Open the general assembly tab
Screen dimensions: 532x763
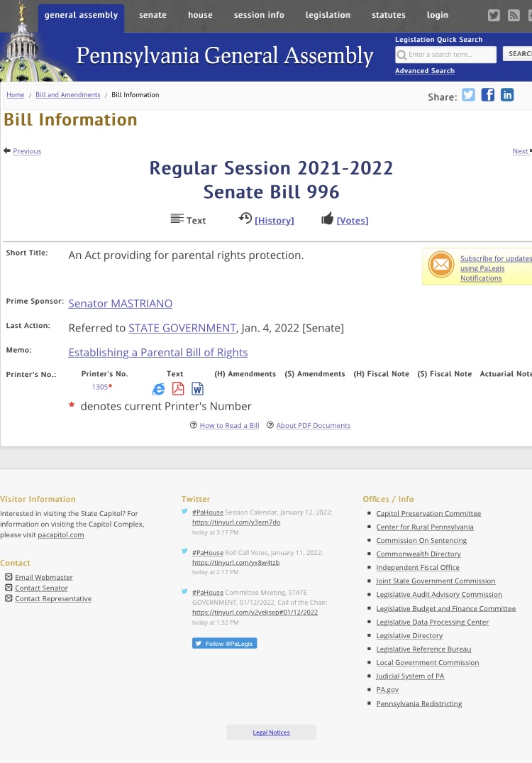[x=81, y=17]
